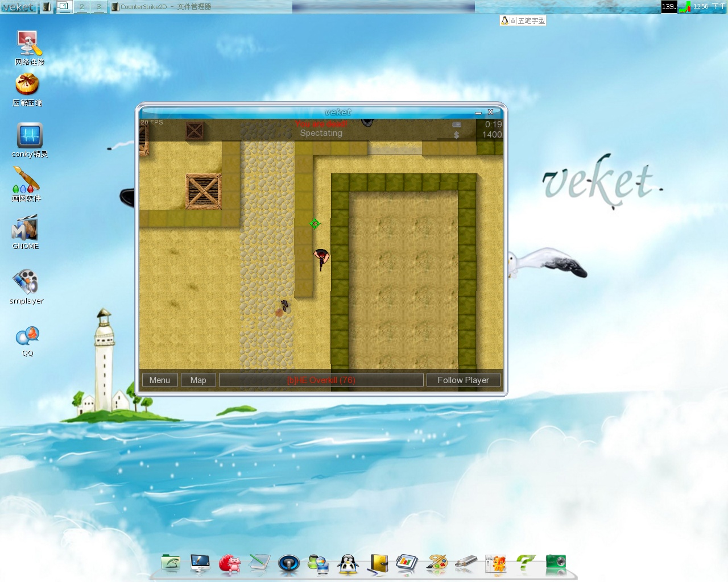Open the penguin QQ dock icon
The width and height of the screenshot is (728, 582).
(x=348, y=564)
